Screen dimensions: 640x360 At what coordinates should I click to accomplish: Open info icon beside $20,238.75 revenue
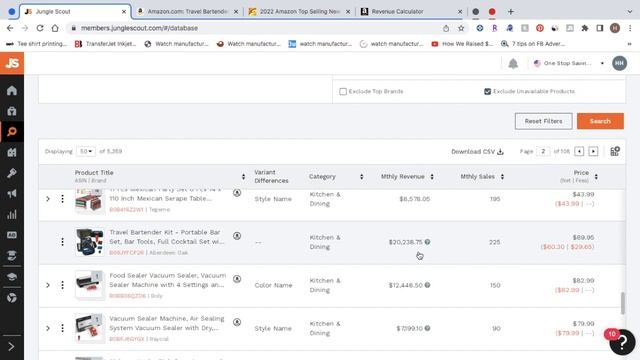(x=427, y=242)
